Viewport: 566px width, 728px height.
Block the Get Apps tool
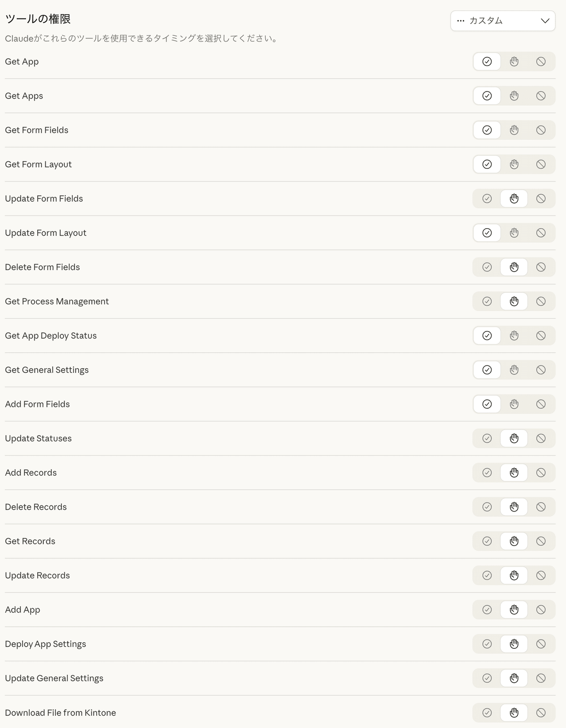[541, 96]
